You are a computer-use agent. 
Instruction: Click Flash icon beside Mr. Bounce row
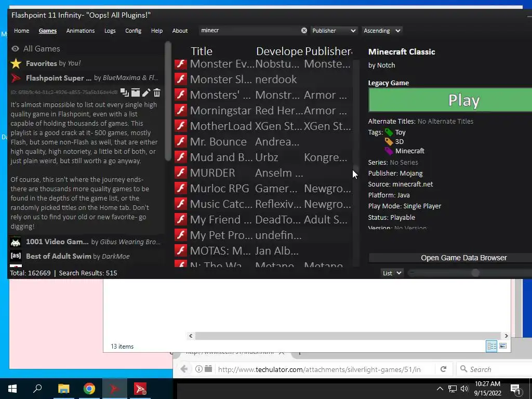click(181, 142)
